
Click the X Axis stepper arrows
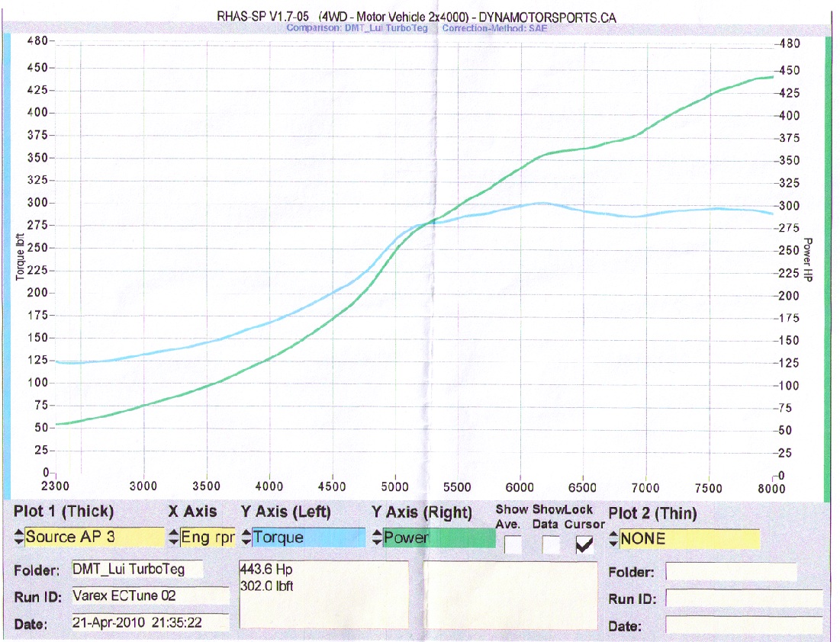tap(174, 538)
